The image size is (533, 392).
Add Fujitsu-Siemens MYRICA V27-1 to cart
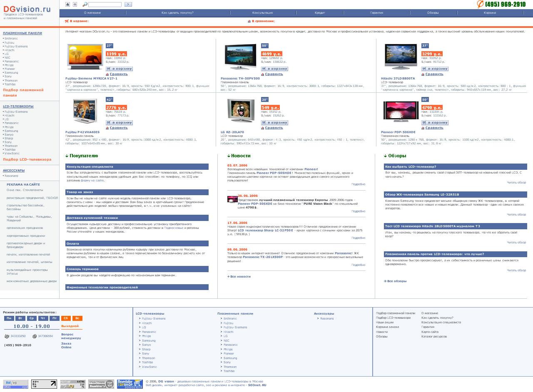(x=119, y=69)
